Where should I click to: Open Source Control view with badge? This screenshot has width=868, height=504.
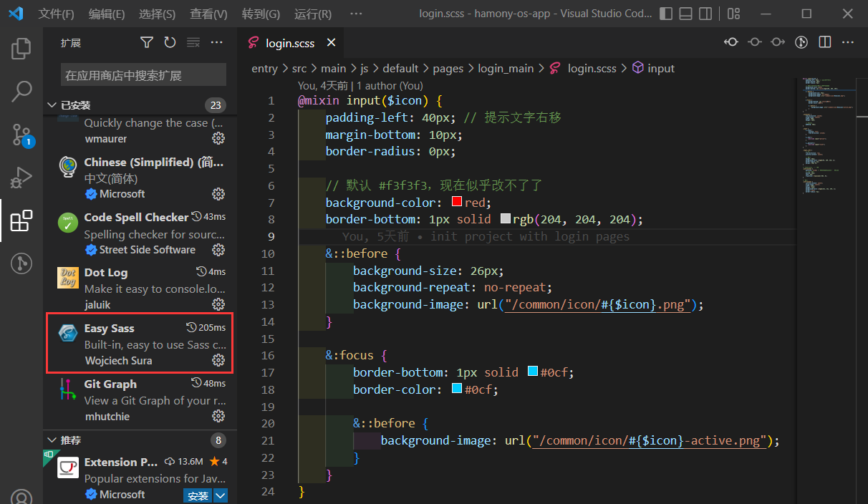click(x=21, y=134)
